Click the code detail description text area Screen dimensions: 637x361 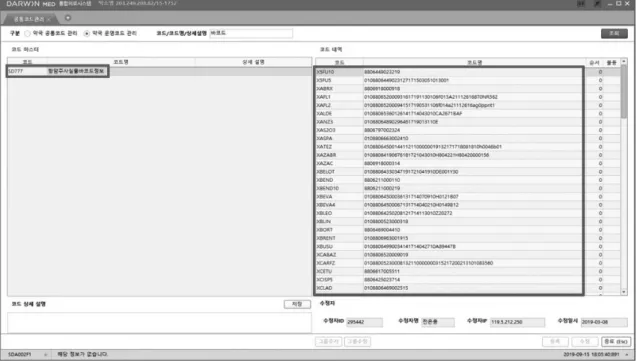(159, 322)
